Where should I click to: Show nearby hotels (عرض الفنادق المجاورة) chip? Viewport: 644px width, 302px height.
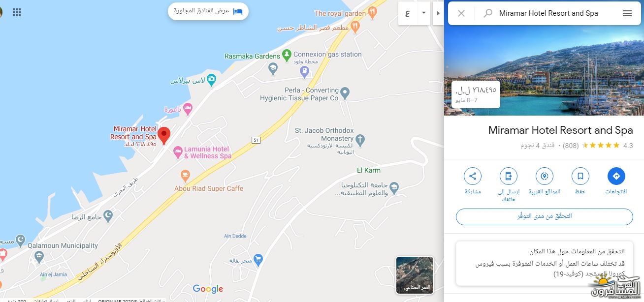tap(208, 11)
